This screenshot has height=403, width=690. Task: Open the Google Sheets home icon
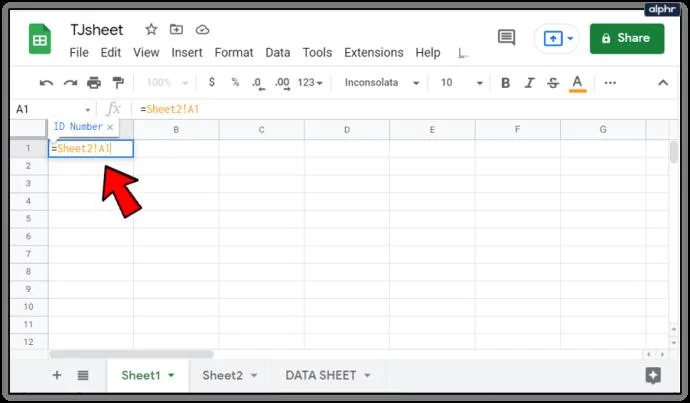click(x=40, y=39)
